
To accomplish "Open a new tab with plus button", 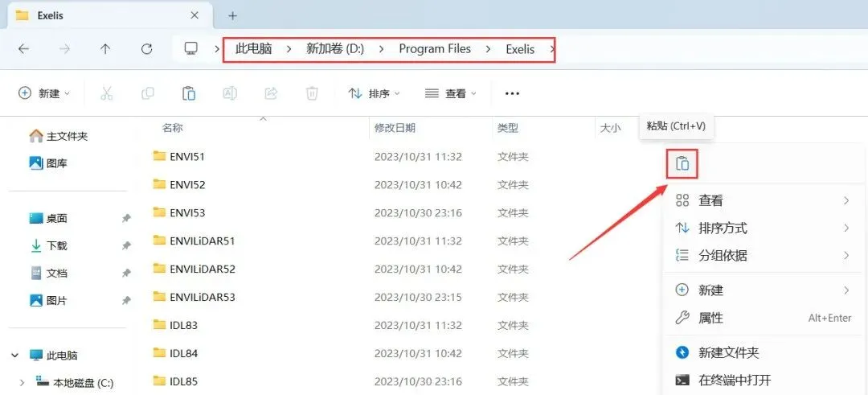I will (232, 15).
